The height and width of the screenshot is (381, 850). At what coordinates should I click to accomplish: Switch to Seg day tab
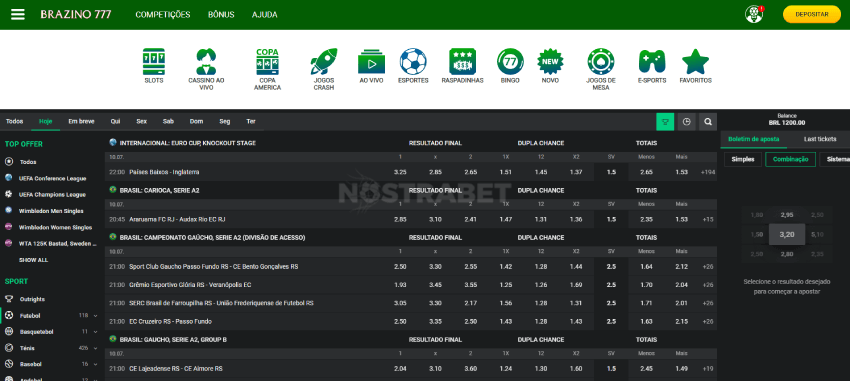click(x=224, y=121)
